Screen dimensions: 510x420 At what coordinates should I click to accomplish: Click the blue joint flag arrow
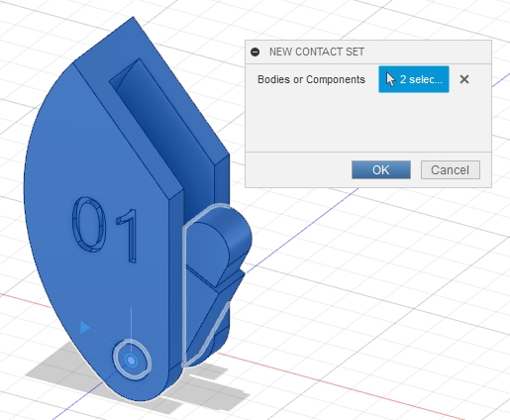click(85, 328)
